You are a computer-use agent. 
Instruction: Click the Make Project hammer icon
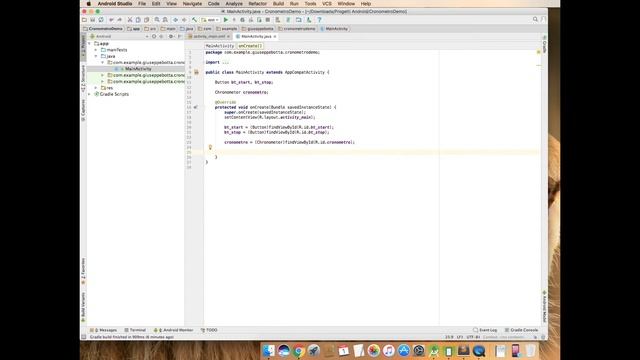pos(194,20)
